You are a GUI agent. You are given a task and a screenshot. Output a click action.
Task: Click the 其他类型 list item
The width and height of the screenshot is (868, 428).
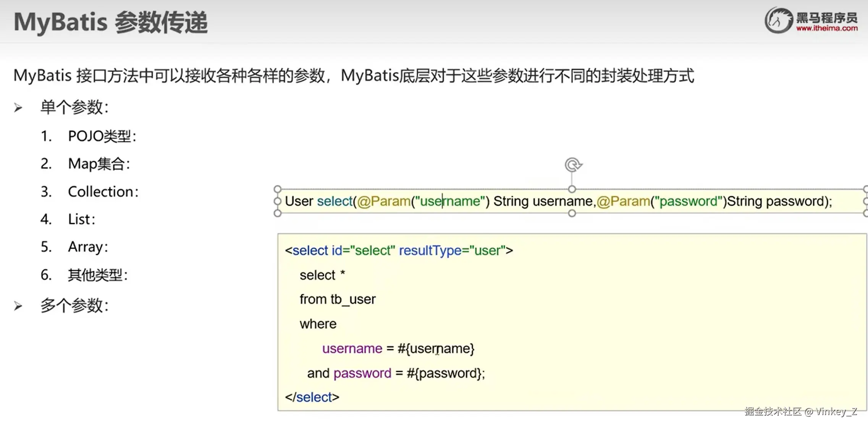[97, 275]
